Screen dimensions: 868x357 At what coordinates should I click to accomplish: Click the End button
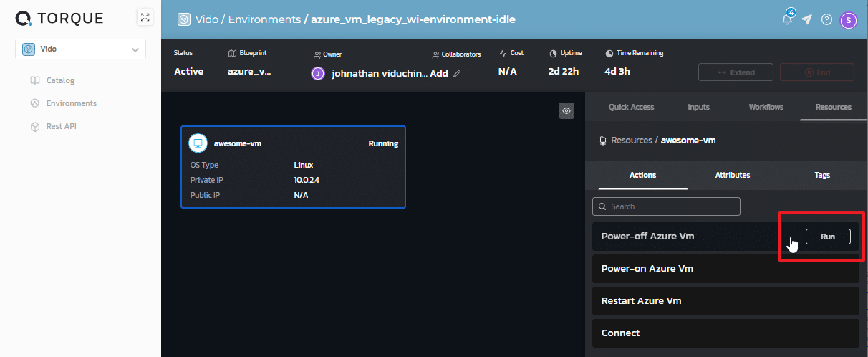[x=816, y=72]
